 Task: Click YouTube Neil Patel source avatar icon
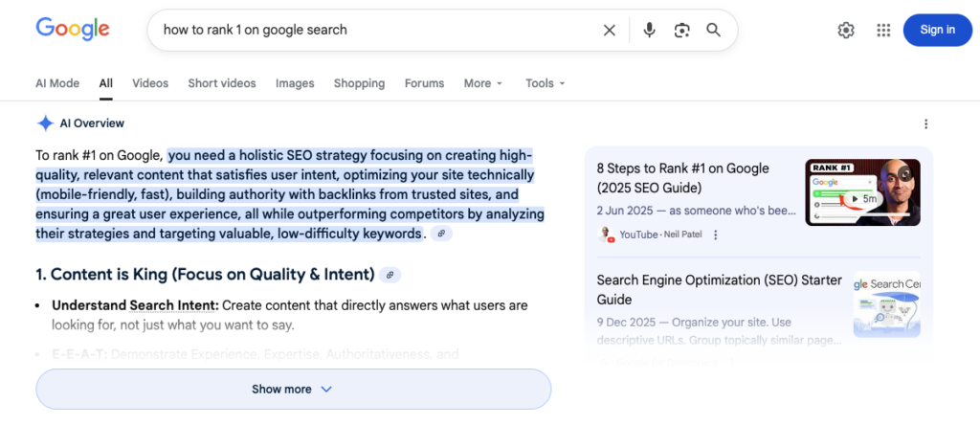coord(606,235)
